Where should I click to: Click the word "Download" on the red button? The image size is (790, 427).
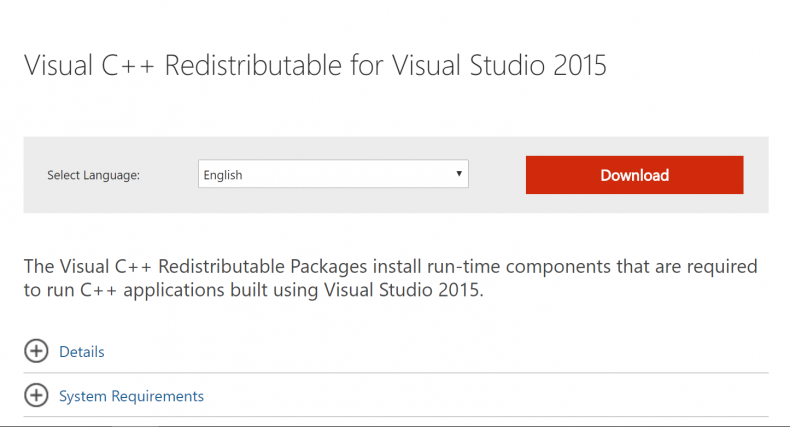[x=634, y=175]
